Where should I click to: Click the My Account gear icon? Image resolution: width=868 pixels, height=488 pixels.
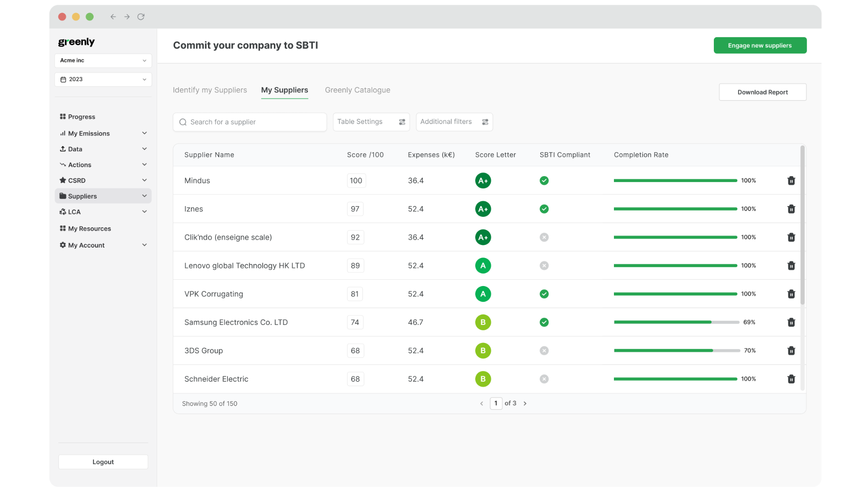tap(63, 245)
